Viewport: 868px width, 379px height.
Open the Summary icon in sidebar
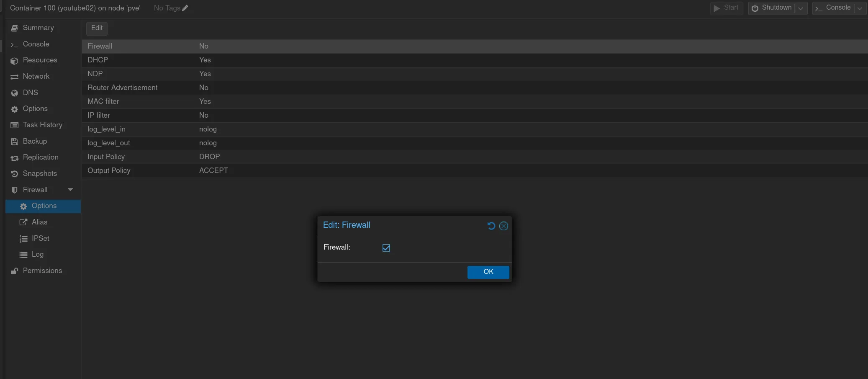click(x=15, y=28)
